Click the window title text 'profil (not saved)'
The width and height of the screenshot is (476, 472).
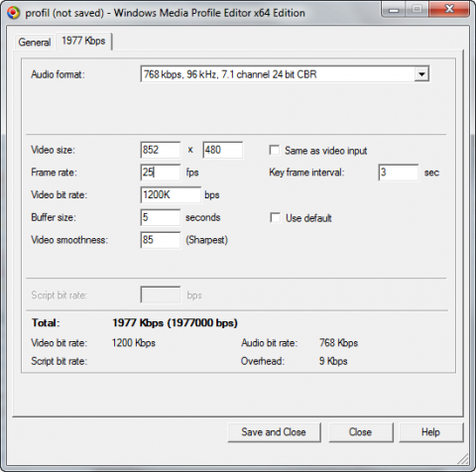[x=64, y=13]
